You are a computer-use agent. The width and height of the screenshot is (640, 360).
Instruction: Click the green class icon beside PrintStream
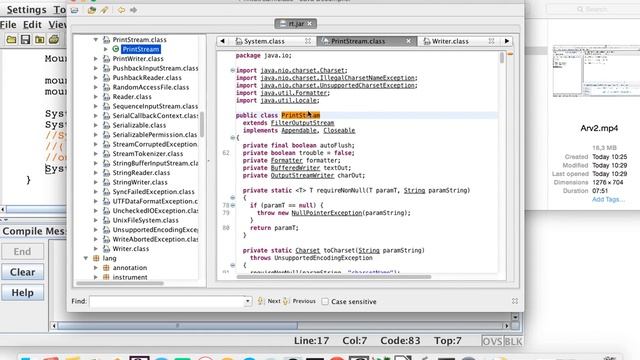(116, 49)
